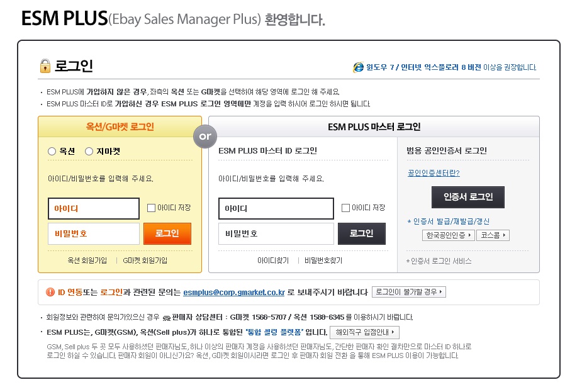Image resolution: width=582 pixels, height=392 pixels.
Task: Click the 인증서 로그인 button
Action: (467, 197)
